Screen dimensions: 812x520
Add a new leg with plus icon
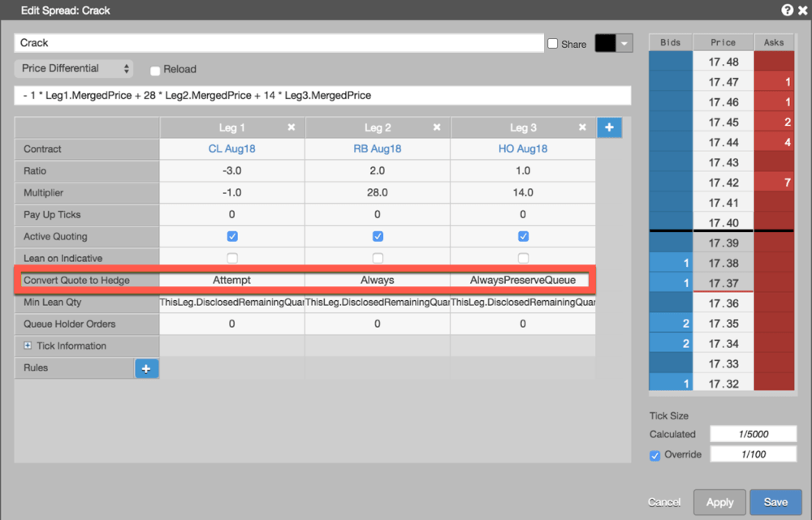[610, 127]
